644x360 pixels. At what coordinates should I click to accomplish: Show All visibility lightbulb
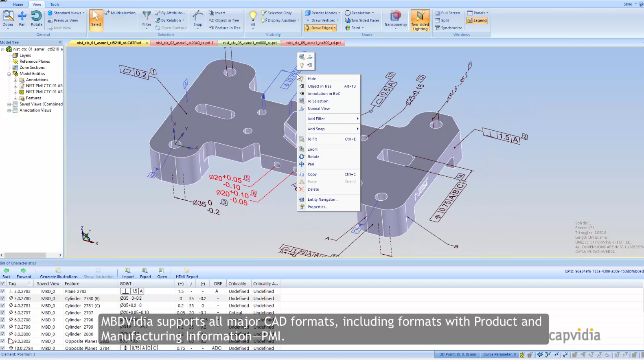[x=253, y=19]
